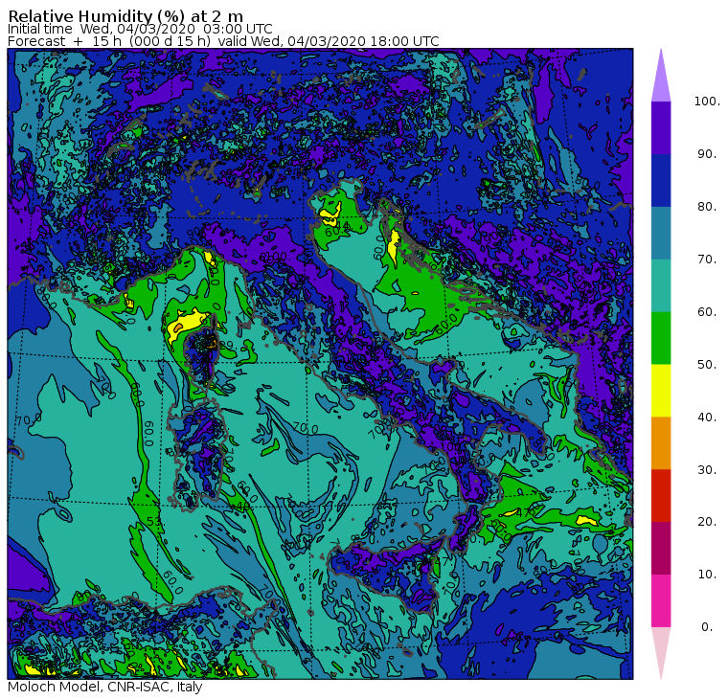Viewport: 728px width, 700px height.
Task: Click the 'Forecast + 15 h' valid time line
Action: point(223,41)
